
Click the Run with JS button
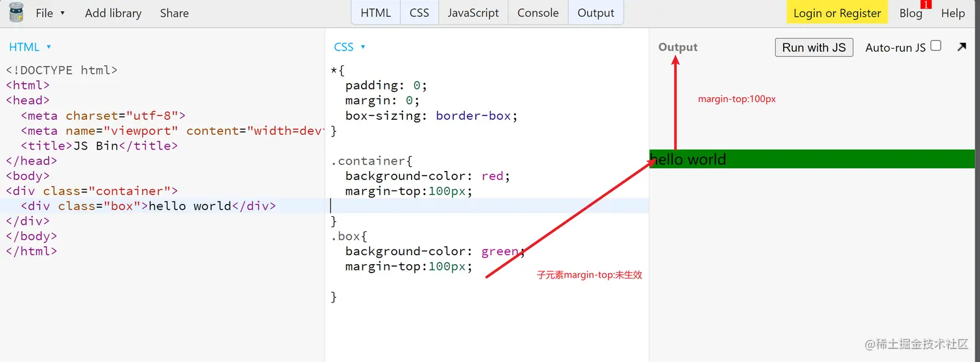click(x=814, y=47)
